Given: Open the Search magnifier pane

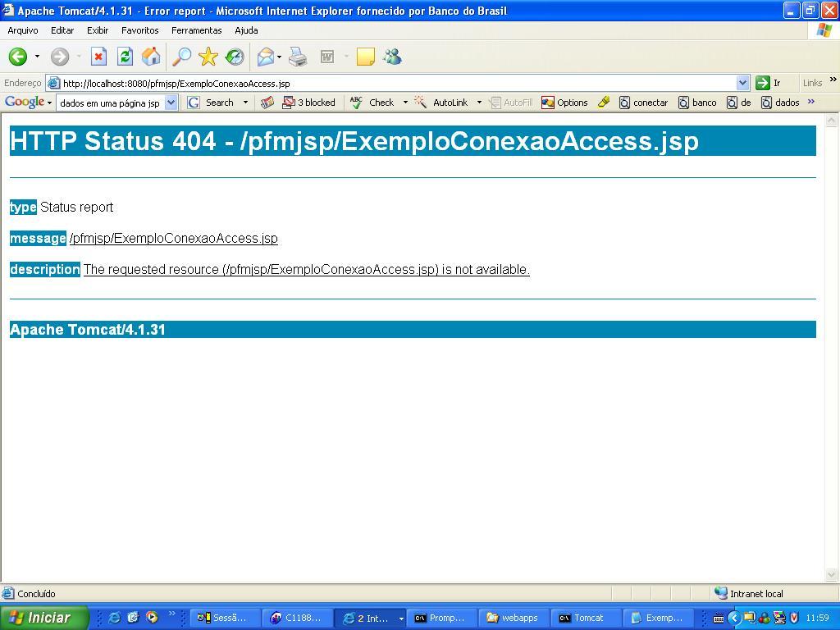Looking at the screenshot, I should click(x=181, y=57).
